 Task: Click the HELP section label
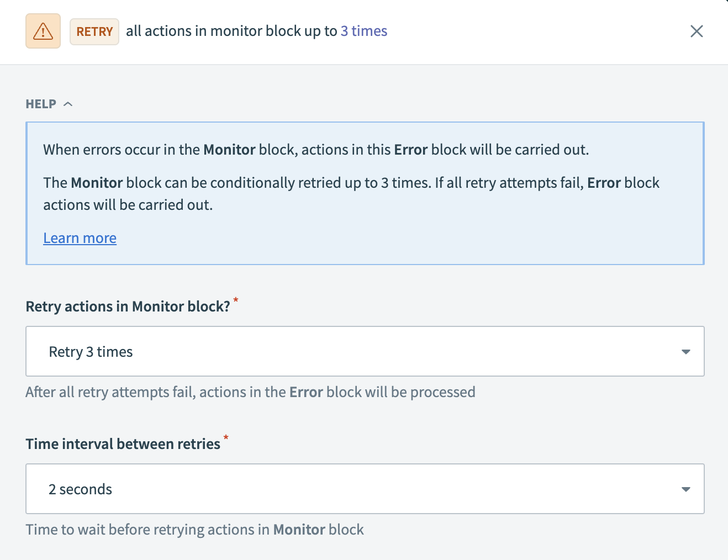41,104
